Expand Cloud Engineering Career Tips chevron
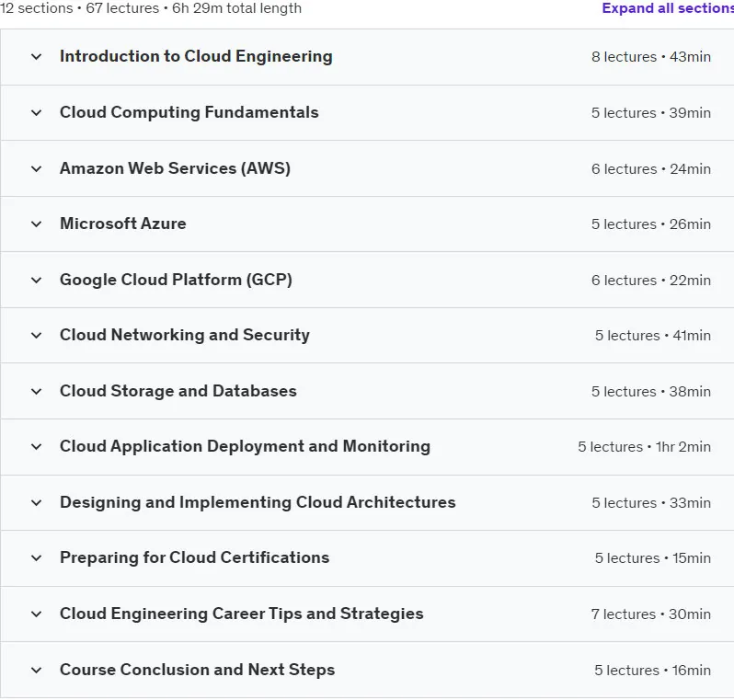 click(x=36, y=614)
